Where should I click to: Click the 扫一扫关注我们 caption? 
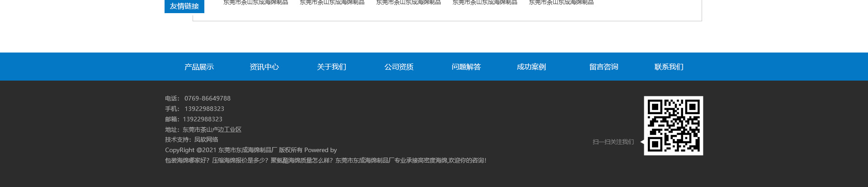(613, 142)
